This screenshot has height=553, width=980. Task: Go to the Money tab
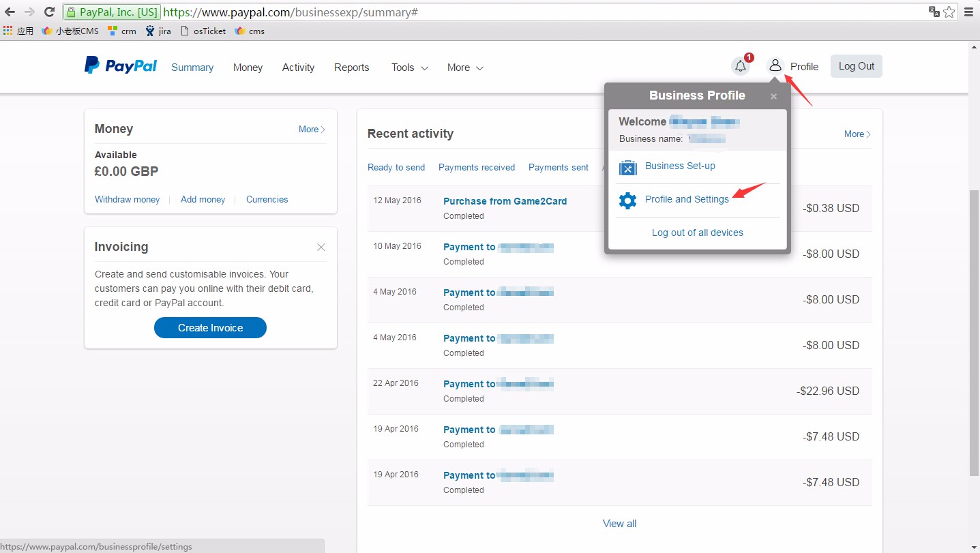point(248,68)
